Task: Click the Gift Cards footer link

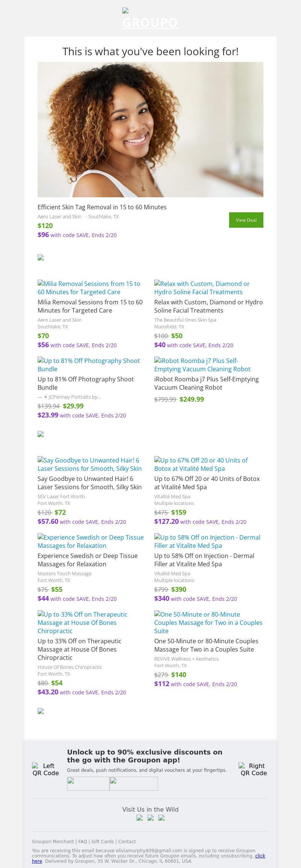Action: coord(102,842)
